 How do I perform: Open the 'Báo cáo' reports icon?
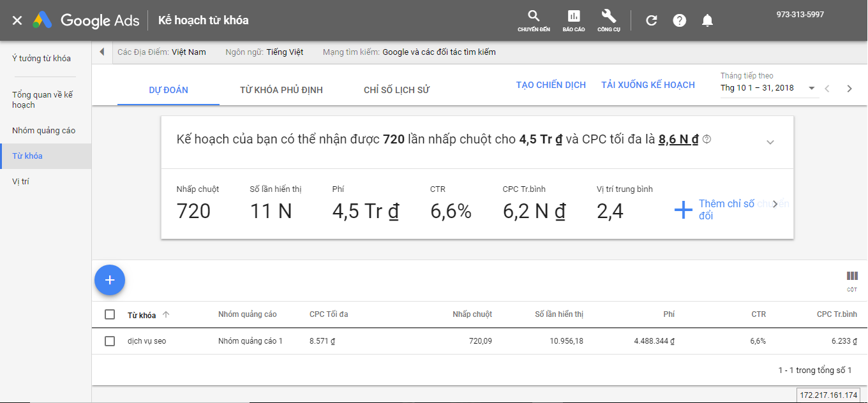tap(573, 17)
